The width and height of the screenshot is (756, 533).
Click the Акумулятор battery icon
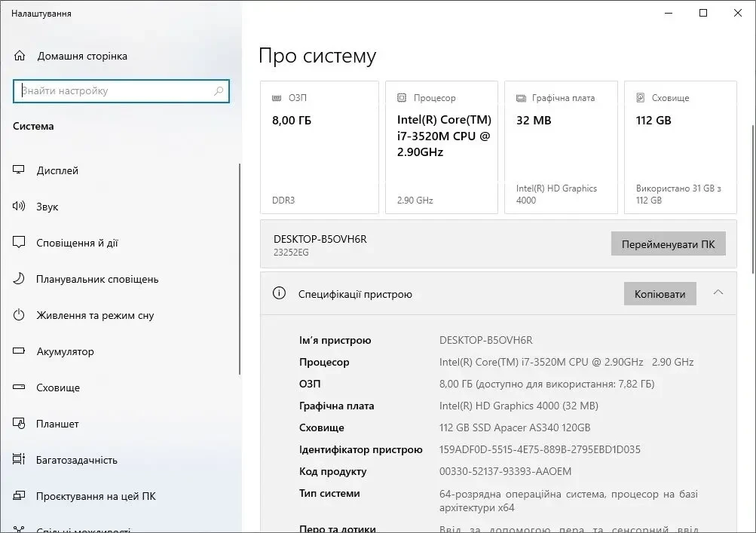pyautogui.click(x=19, y=351)
